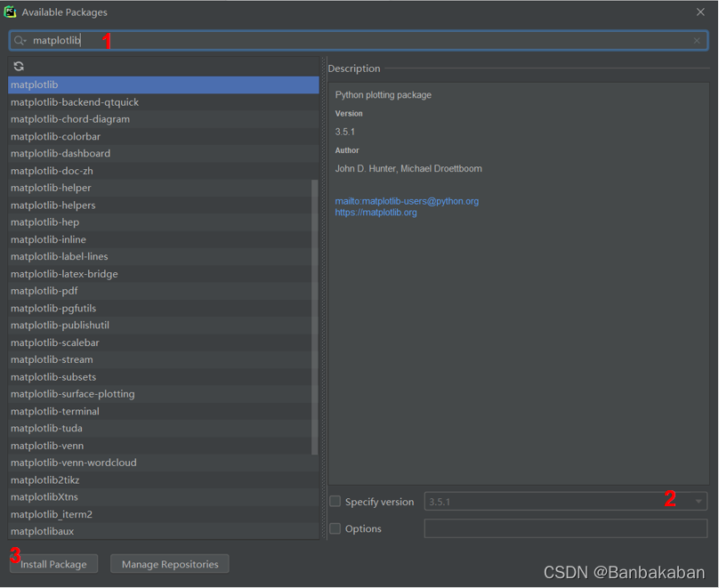
Task: Open the mailto:matplotlib-users@python.org link
Action: [x=407, y=201]
